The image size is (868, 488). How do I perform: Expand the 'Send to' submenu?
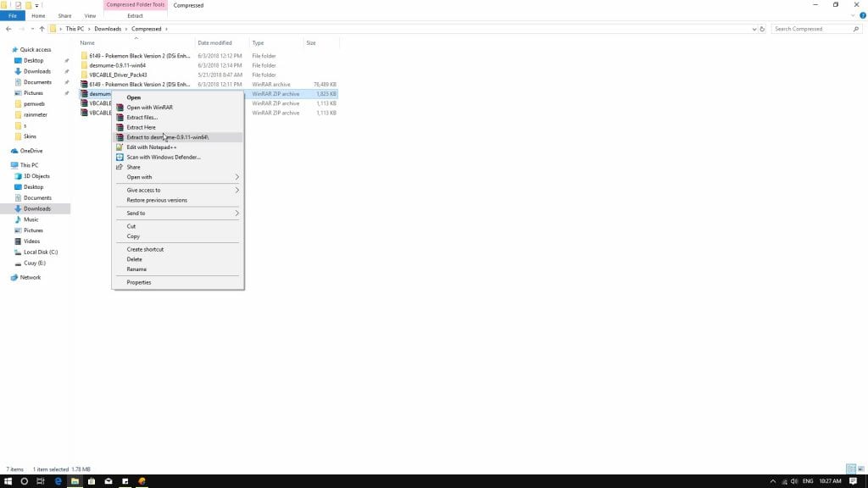pos(177,213)
